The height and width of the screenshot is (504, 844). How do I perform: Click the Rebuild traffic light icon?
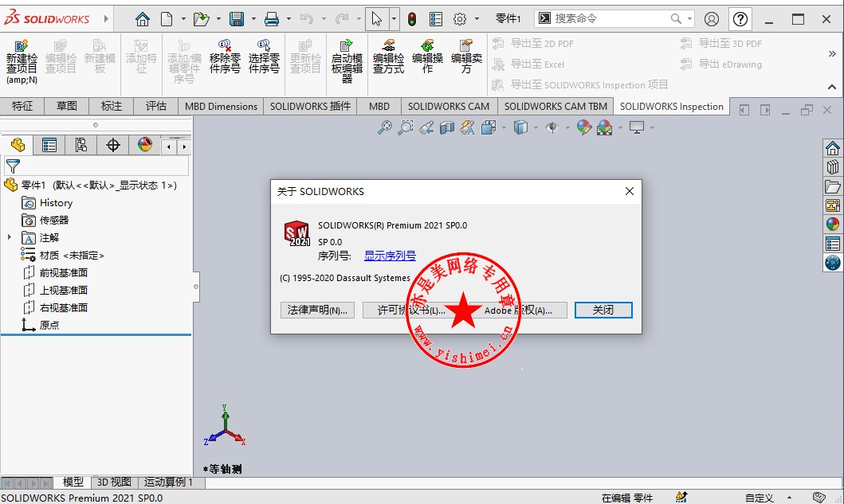tap(412, 19)
